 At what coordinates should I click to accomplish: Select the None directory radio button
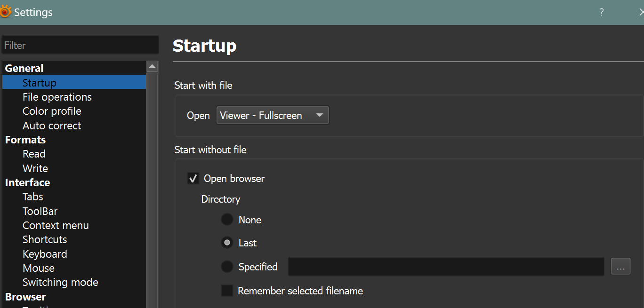pyautogui.click(x=227, y=220)
